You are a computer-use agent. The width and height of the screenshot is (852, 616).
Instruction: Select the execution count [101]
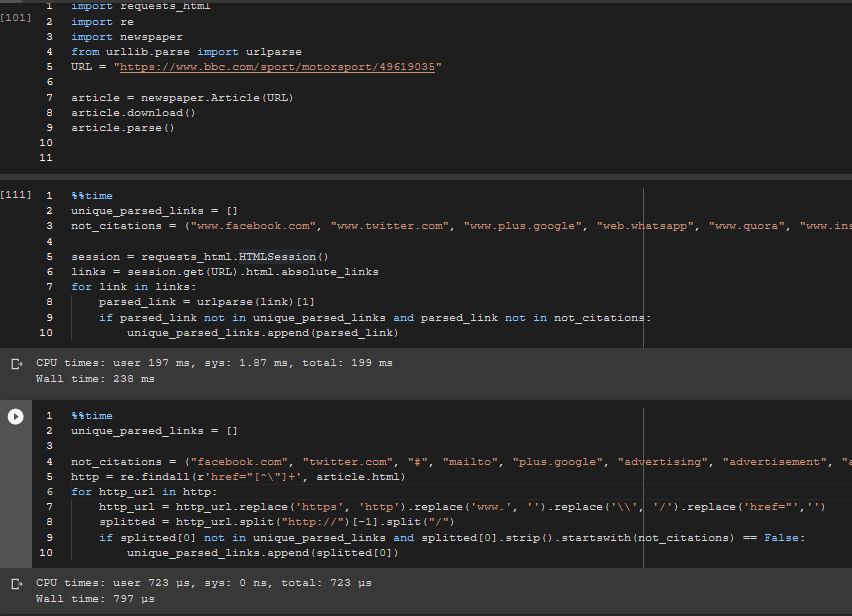click(x=16, y=17)
